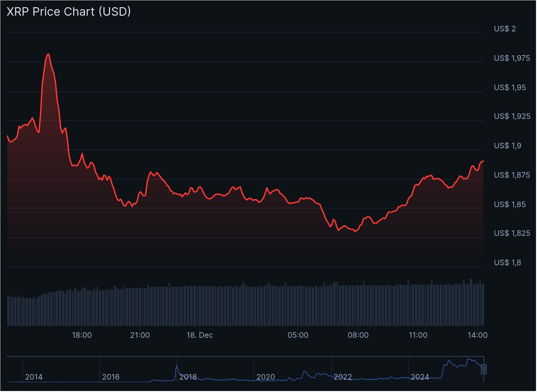
Task: Click the 14:00 time label
Action: 478,335
